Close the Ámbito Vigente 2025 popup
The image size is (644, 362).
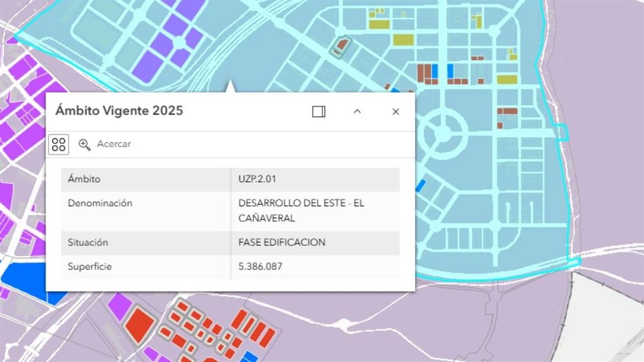[396, 112]
